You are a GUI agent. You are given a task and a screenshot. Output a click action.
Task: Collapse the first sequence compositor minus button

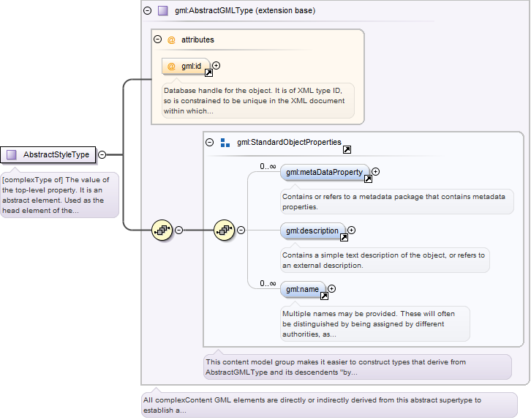(178, 230)
